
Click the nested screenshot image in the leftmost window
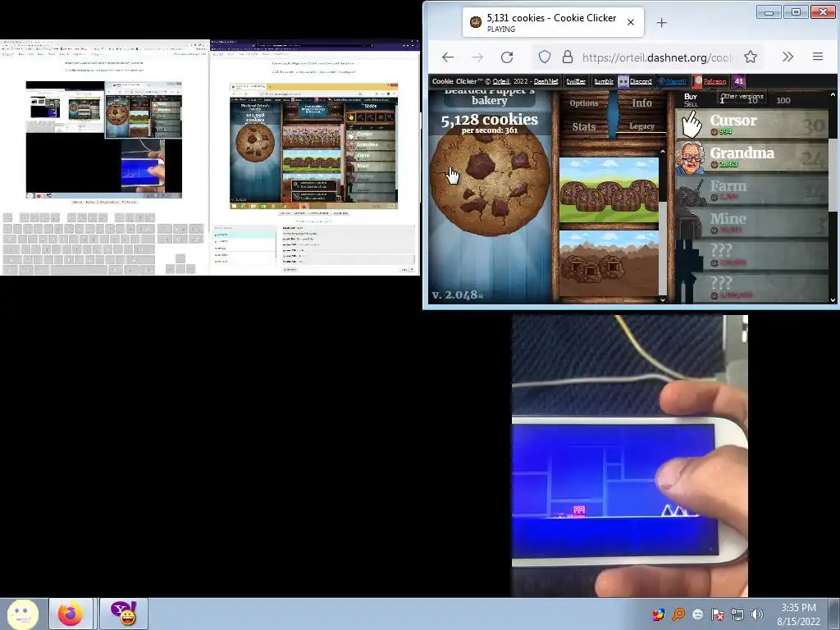tap(104, 139)
